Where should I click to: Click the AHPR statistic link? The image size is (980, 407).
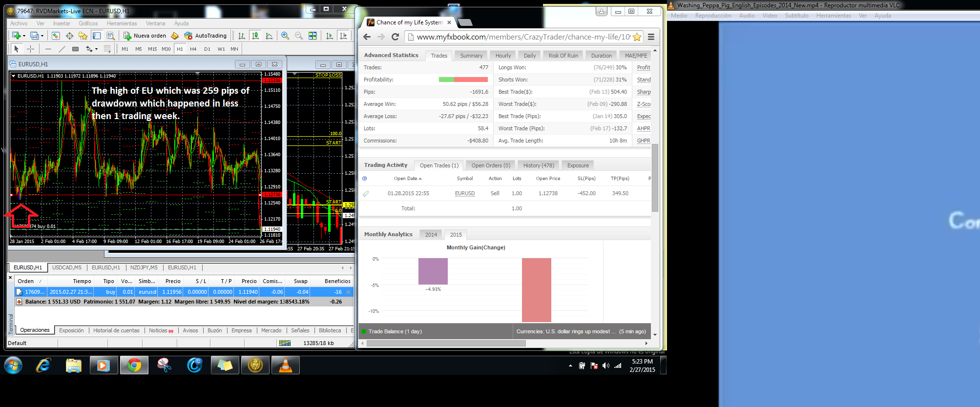point(644,128)
